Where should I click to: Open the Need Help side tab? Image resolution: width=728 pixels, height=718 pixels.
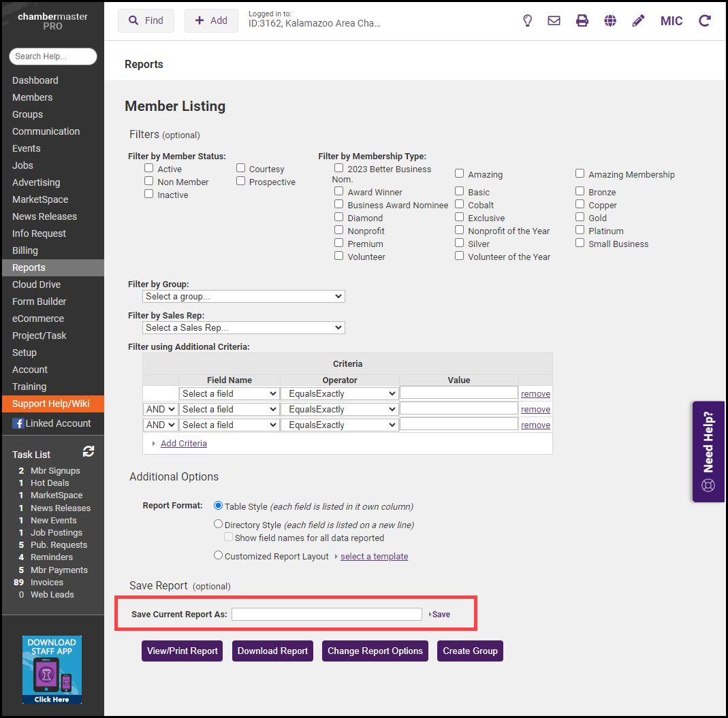tap(708, 452)
